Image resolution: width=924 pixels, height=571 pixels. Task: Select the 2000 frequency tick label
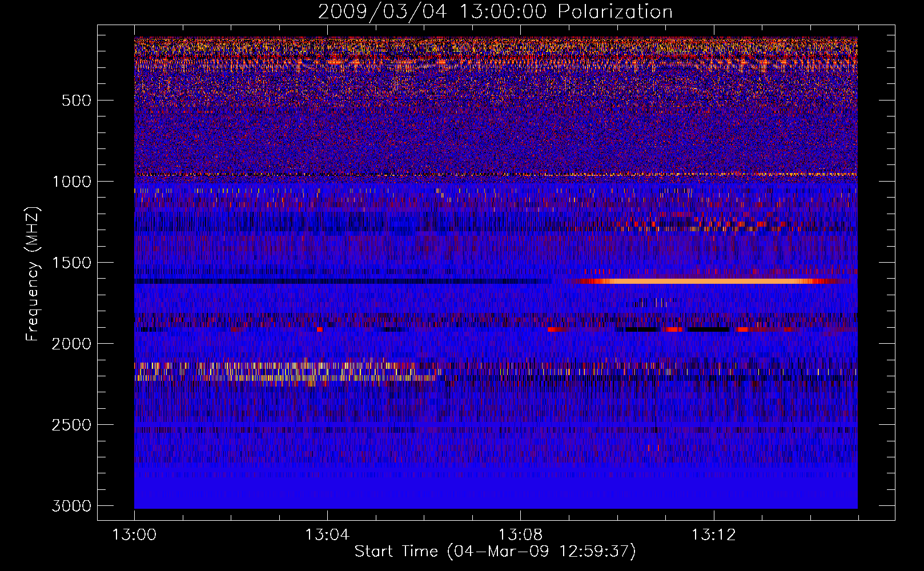coord(71,344)
